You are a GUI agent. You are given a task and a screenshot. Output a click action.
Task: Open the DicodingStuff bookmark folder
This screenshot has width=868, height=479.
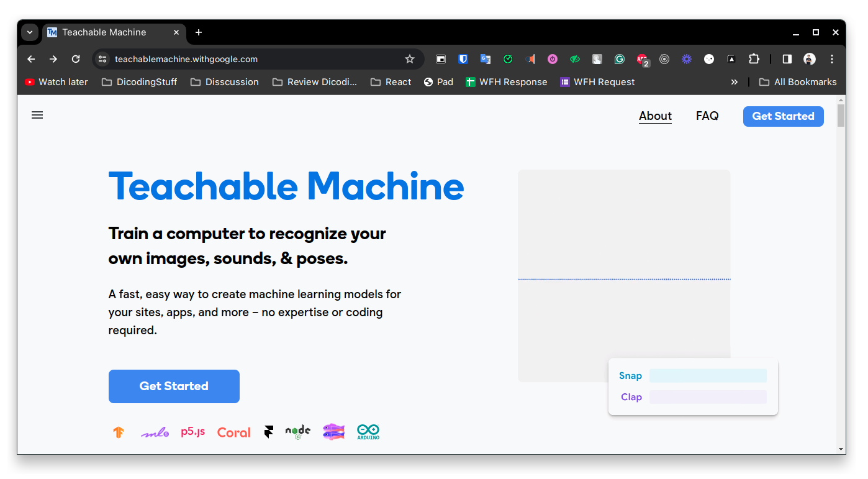[140, 82]
